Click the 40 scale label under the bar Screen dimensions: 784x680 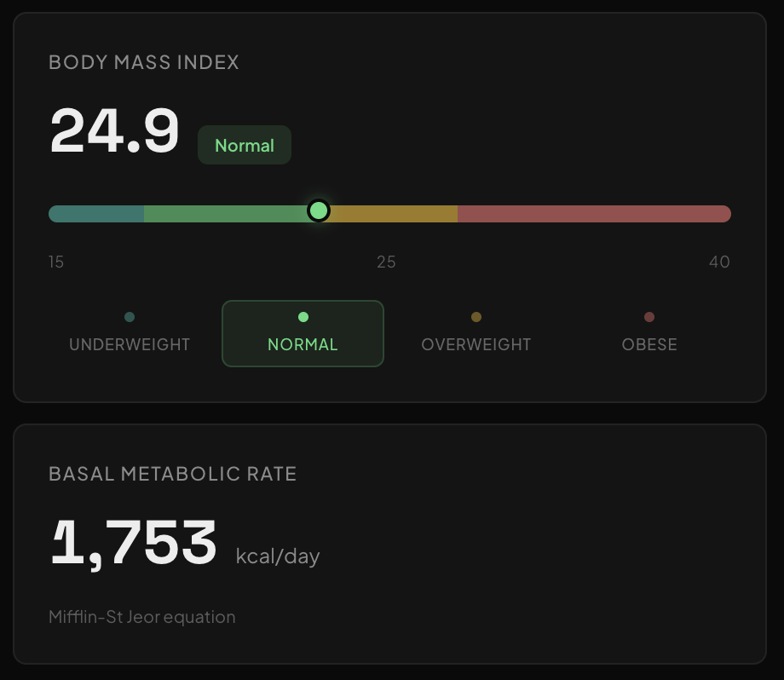[719, 262]
